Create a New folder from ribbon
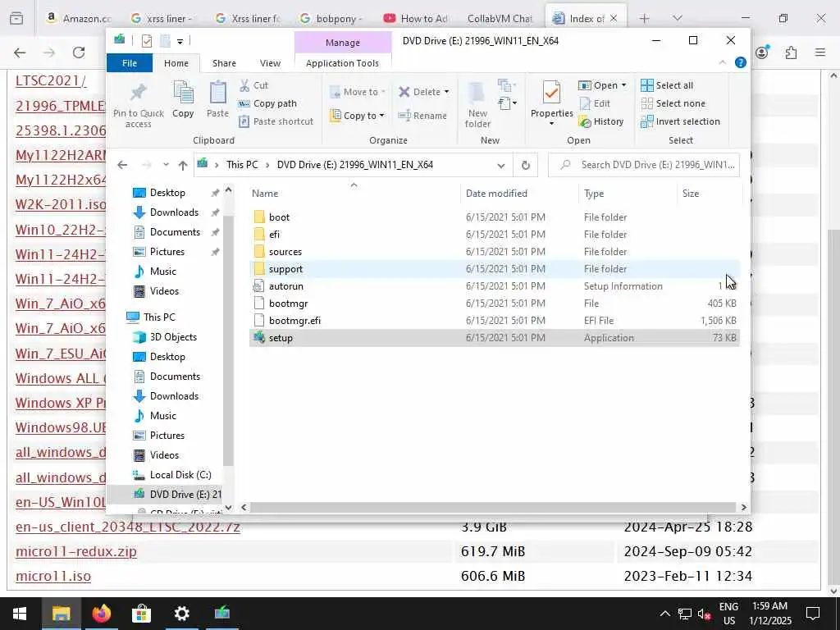The height and width of the screenshot is (630, 840). point(477,105)
